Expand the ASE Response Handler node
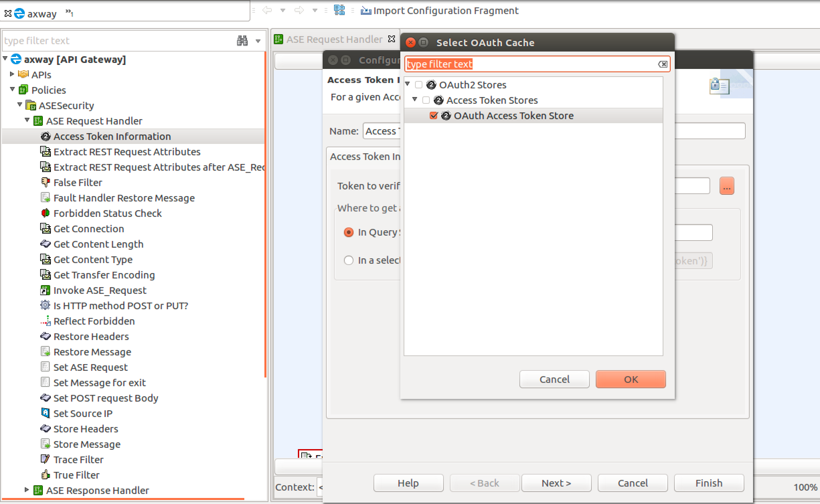Image resolution: width=820 pixels, height=504 pixels. tap(27, 490)
